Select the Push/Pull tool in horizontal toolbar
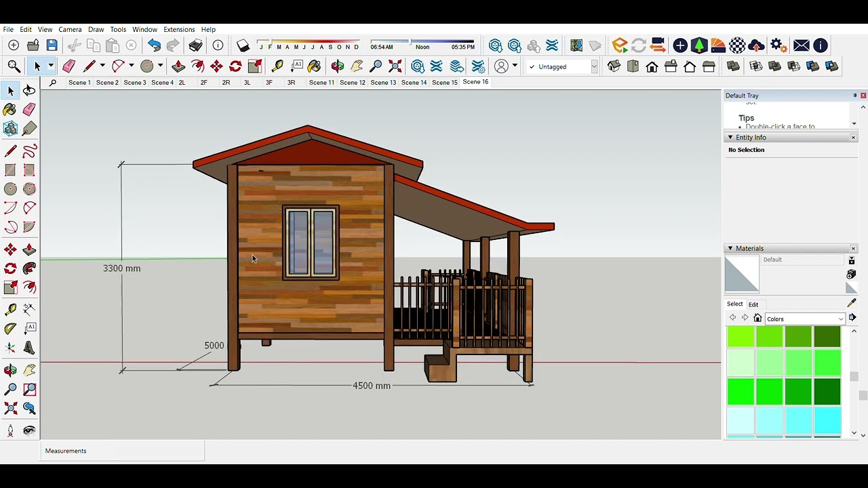 pyautogui.click(x=178, y=66)
